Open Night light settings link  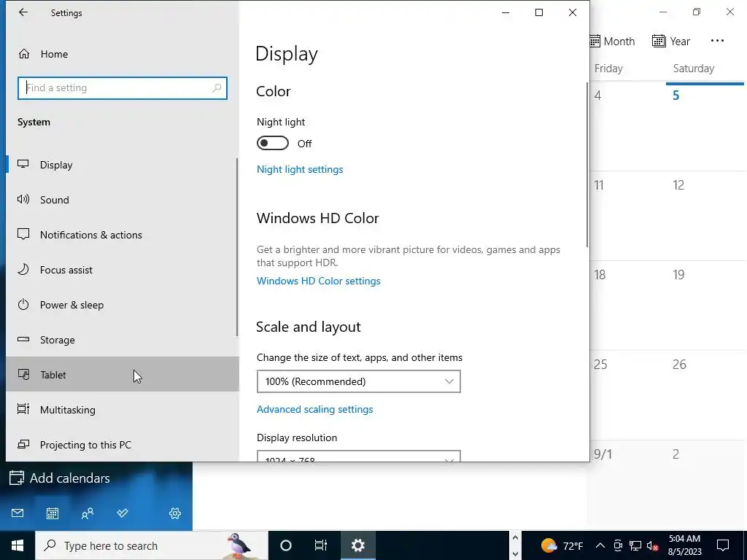tap(300, 169)
